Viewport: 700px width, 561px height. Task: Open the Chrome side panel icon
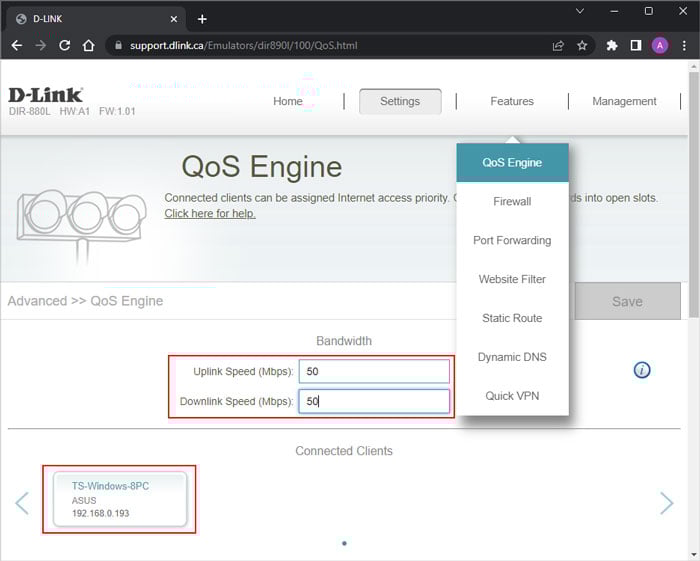[x=636, y=45]
